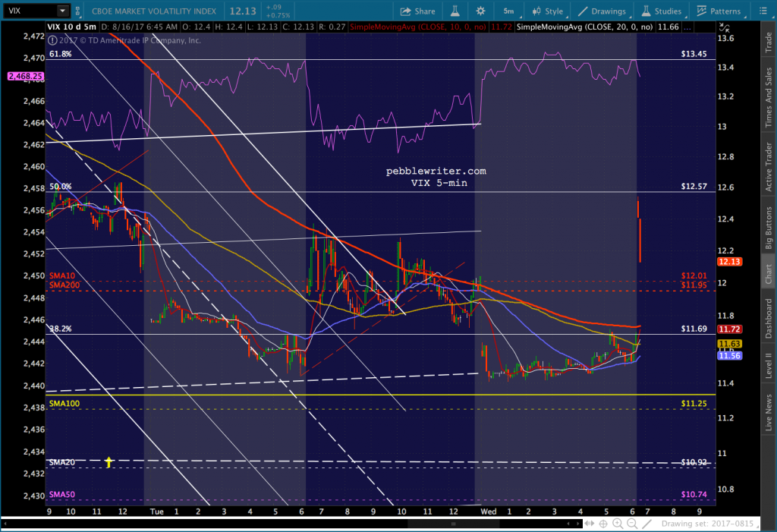Open the Live News side tab

[768, 412]
